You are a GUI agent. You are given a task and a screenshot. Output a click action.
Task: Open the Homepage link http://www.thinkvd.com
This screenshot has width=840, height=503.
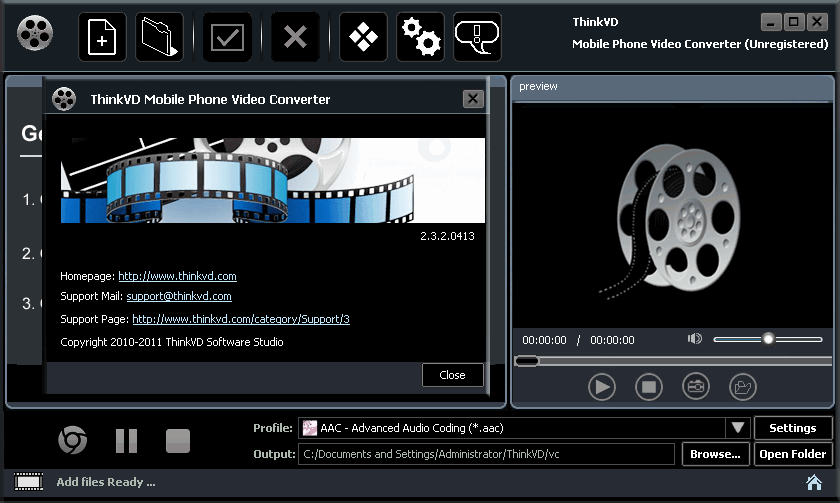click(177, 276)
